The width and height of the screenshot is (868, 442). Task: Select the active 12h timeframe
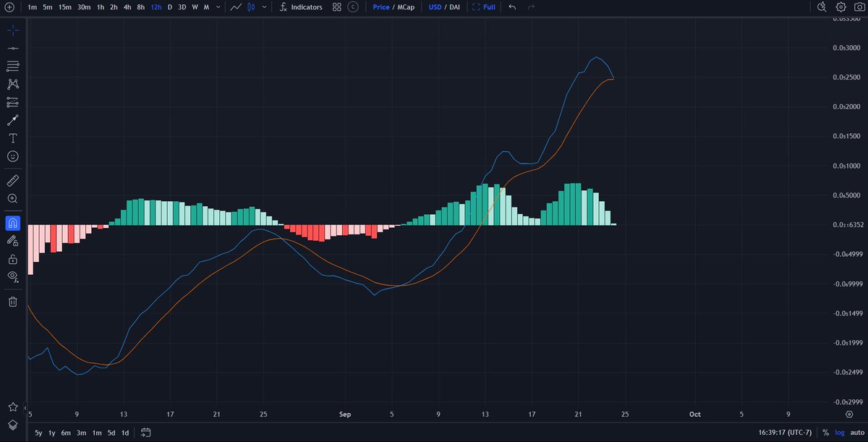click(x=156, y=7)
